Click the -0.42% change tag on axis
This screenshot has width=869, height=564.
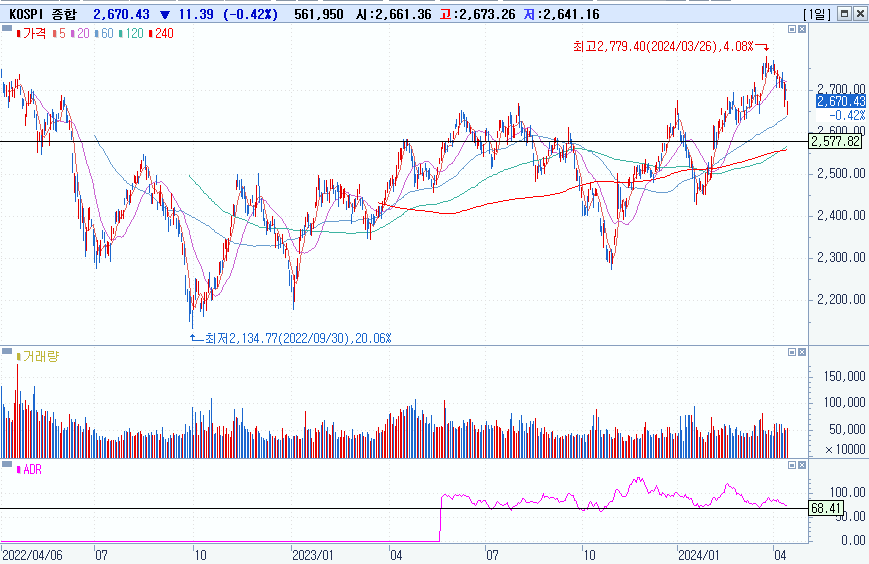(x=847, y=115)
